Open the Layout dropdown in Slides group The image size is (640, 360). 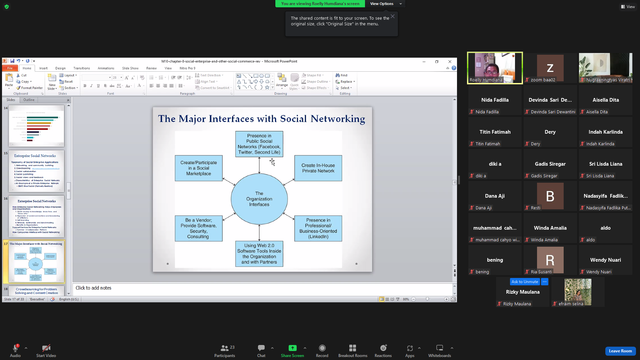click(x=68, y=76)
